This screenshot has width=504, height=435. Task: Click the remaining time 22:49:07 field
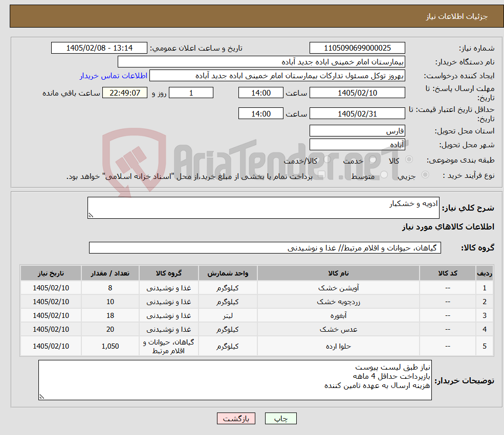pyautogui.click(x=125, y=93)
